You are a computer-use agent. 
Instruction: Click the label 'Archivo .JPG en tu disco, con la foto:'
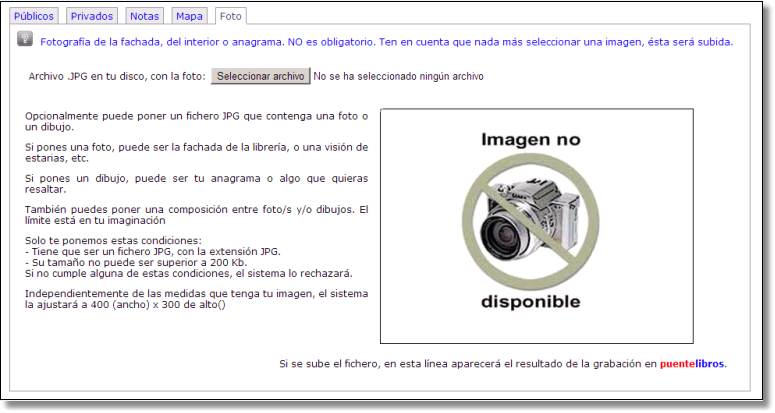point(117,77)
